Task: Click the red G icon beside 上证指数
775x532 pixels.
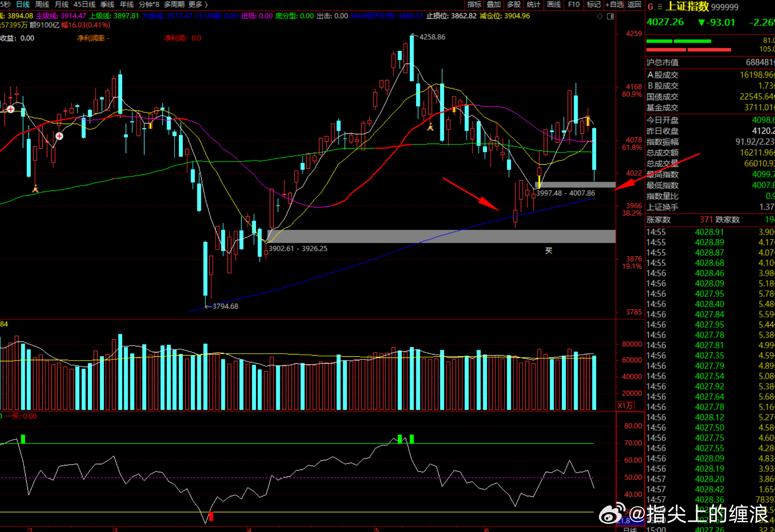Action: coord(650,7)
